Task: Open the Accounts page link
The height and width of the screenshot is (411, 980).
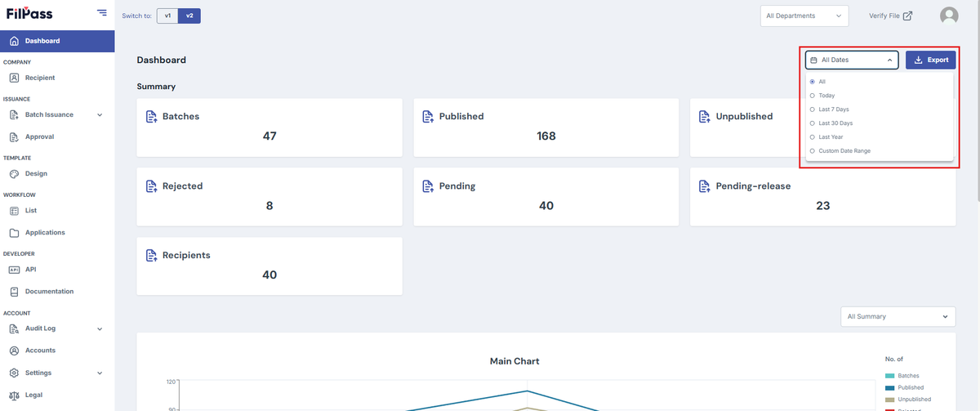Action: (x=57, y=350)
